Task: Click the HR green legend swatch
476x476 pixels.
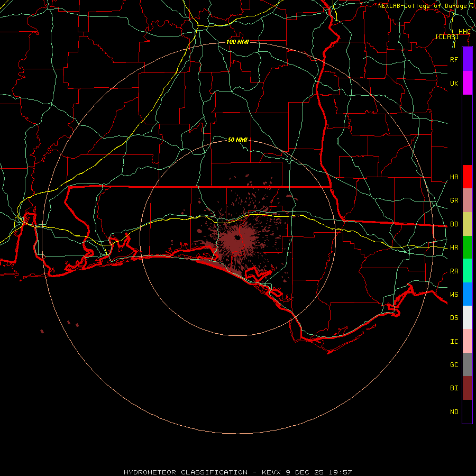Action: (467, 248)
